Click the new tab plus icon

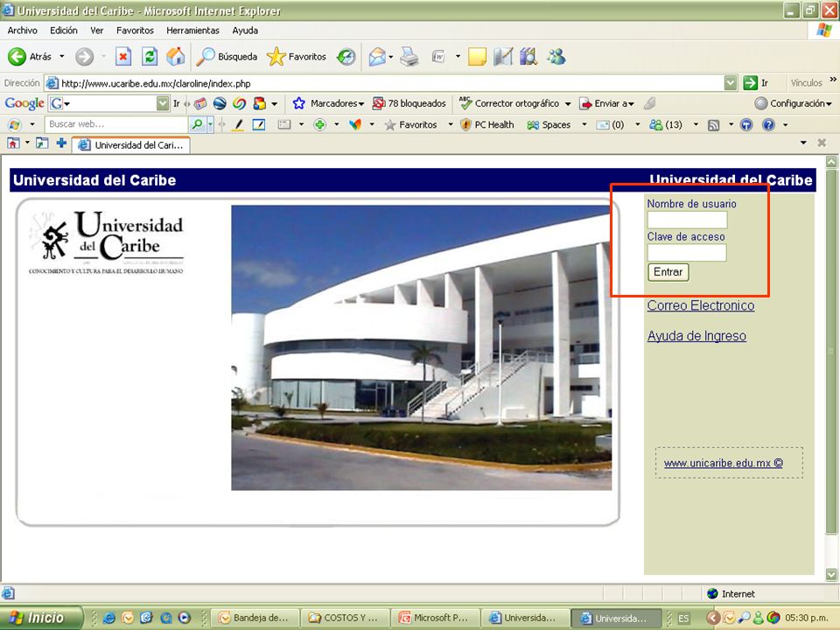(x=61, y=143)
